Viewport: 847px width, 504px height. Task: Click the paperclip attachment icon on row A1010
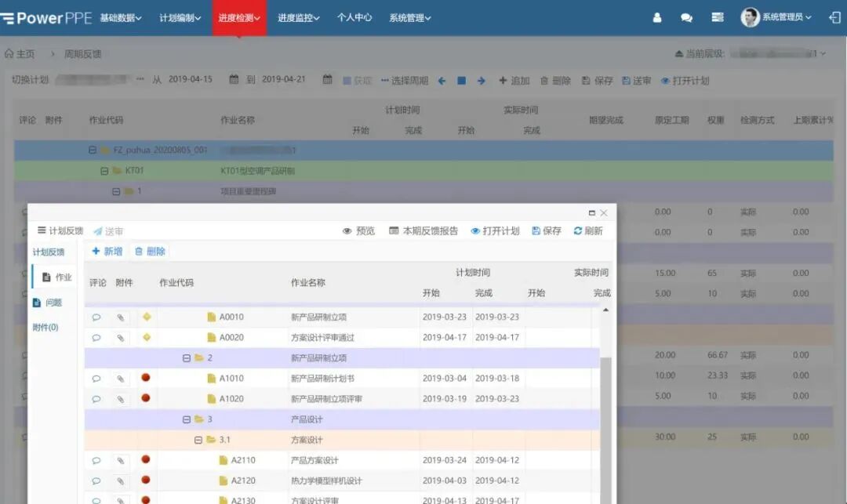[x=119, y=378]
